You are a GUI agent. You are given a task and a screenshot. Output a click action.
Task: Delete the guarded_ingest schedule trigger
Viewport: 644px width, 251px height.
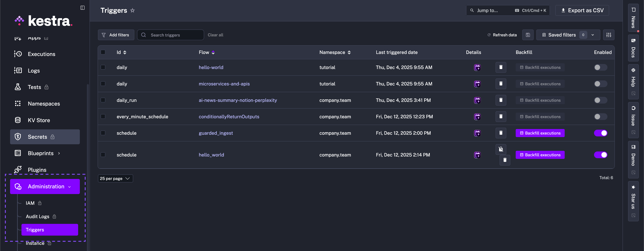[501, 133]
